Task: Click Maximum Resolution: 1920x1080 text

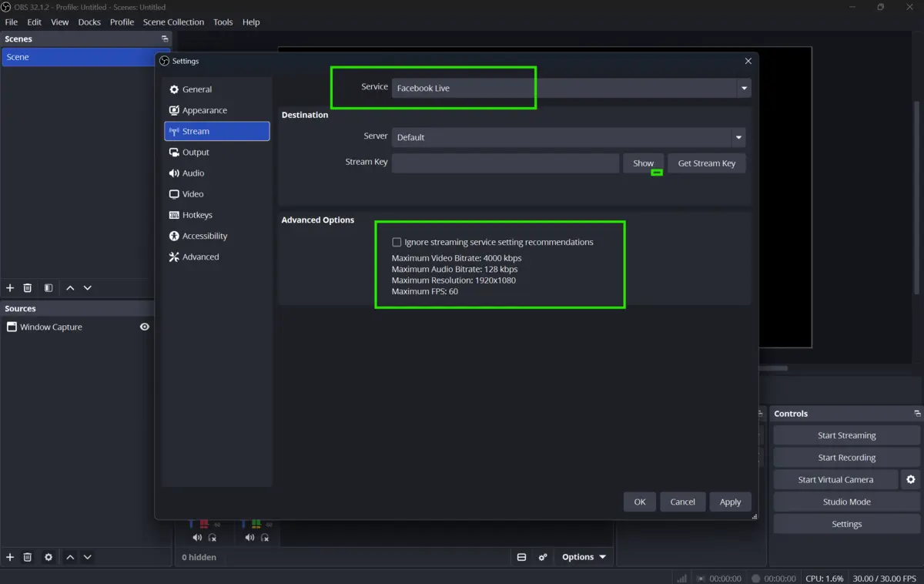Action: point(454,280)
